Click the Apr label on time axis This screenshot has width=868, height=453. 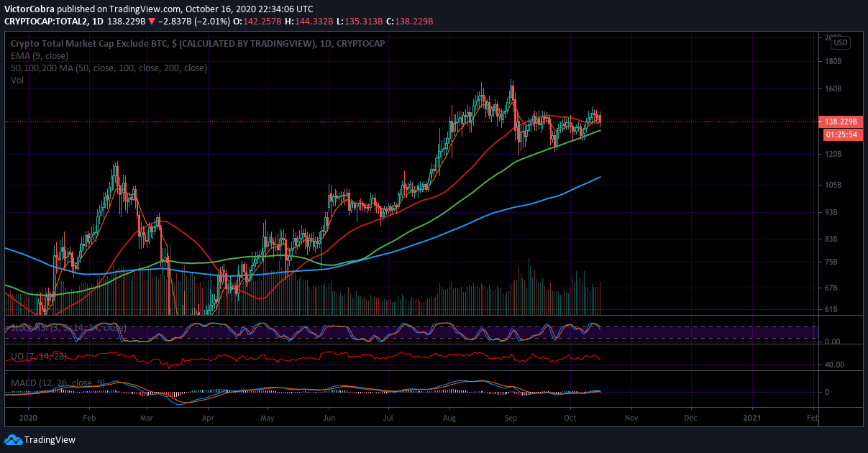[x=208, y=417]
